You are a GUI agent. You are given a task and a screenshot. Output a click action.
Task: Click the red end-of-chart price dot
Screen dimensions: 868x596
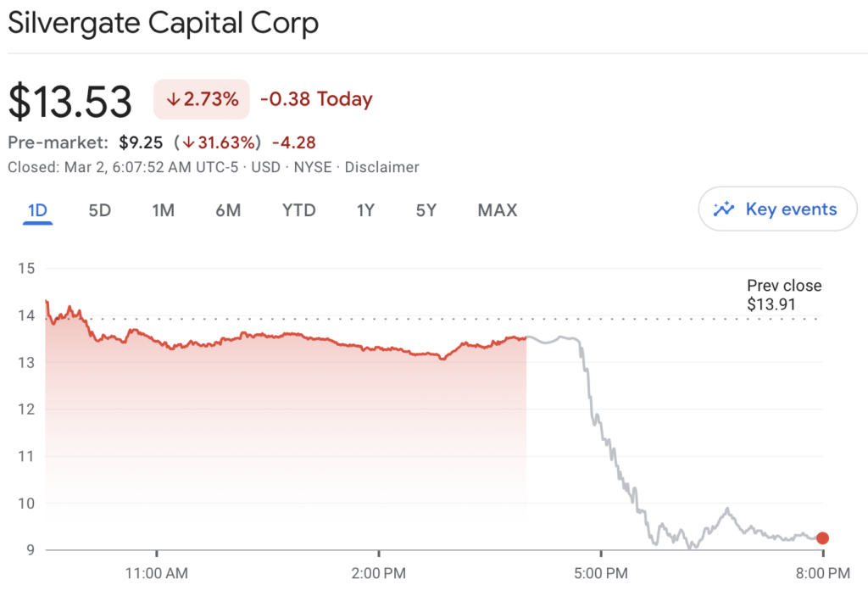point(822,538)
